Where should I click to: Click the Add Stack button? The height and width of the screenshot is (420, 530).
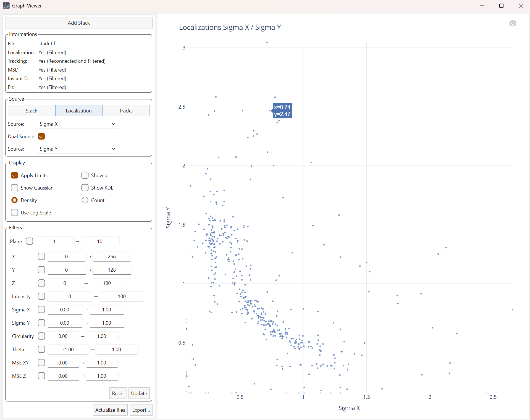coord(79,23)
